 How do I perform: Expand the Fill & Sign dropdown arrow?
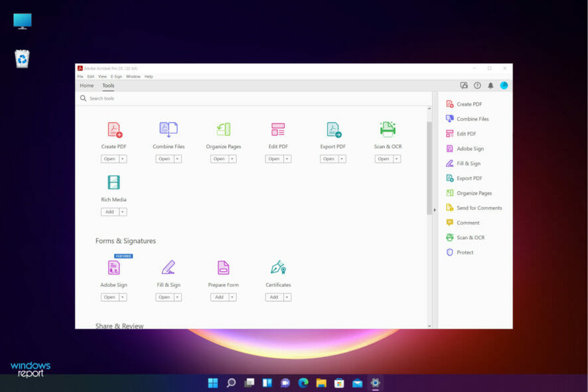coord(177,297)
